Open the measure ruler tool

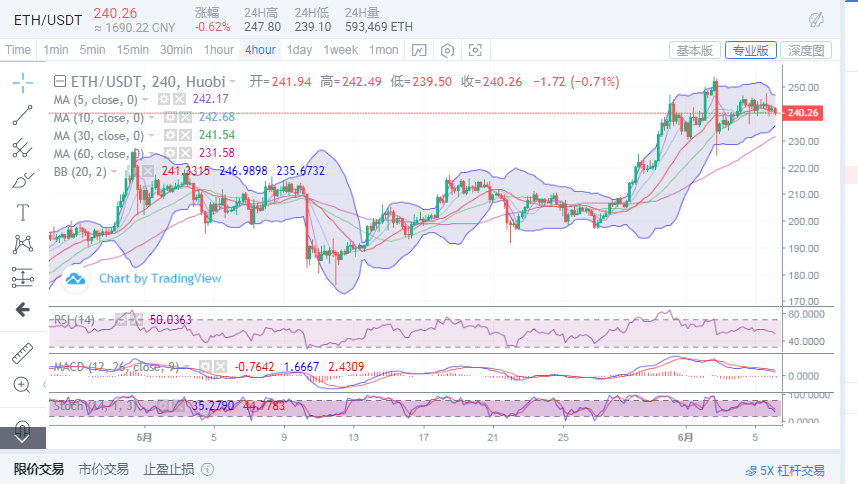[22, 353]
